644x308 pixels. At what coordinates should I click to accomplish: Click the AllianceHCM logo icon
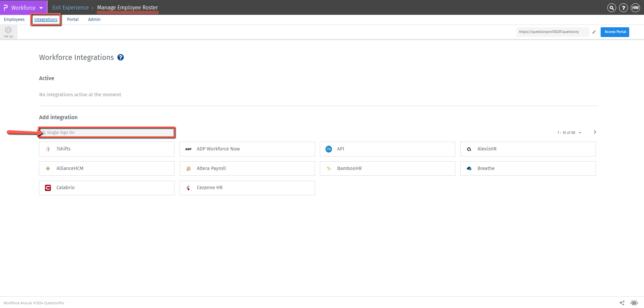click(x=48, y=168)
